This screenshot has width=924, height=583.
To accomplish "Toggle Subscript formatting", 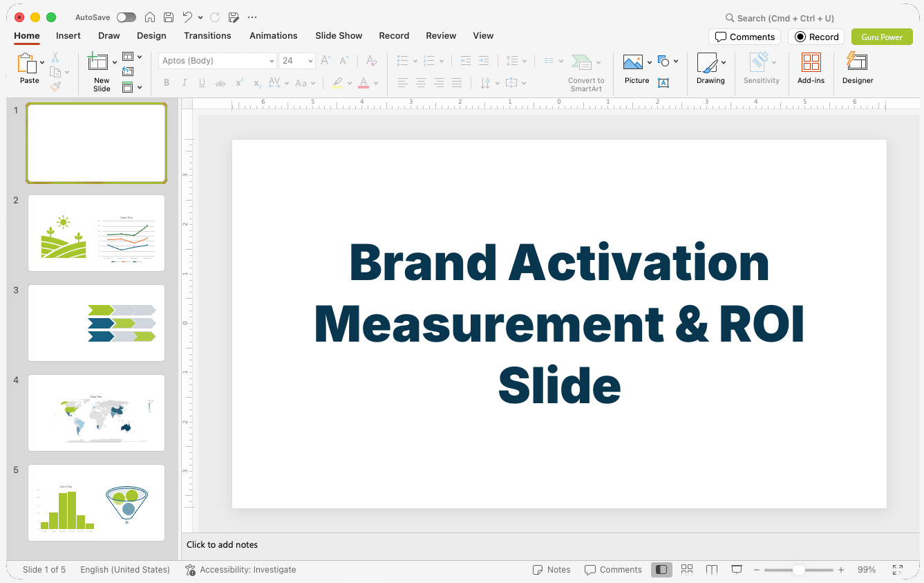I will (x=257, y=83).
